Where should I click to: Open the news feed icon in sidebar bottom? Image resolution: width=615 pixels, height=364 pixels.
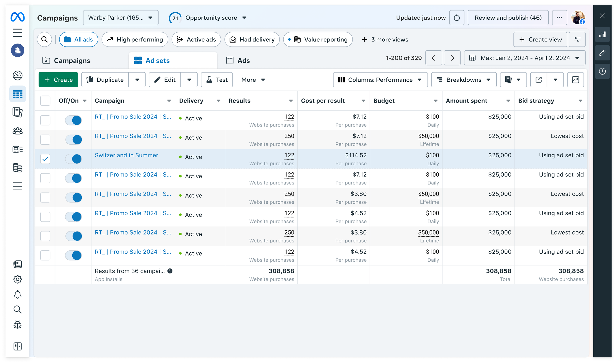coord(17,264)
